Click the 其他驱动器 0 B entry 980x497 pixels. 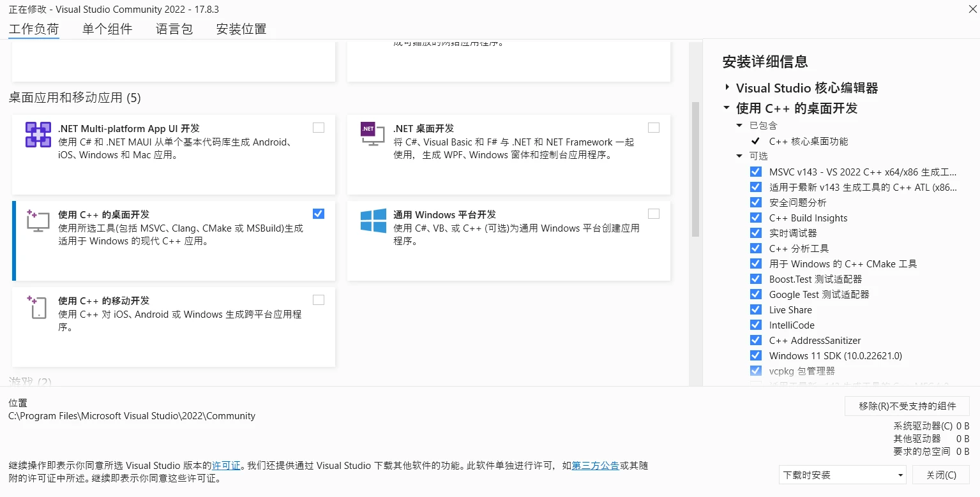click(931, 439)
